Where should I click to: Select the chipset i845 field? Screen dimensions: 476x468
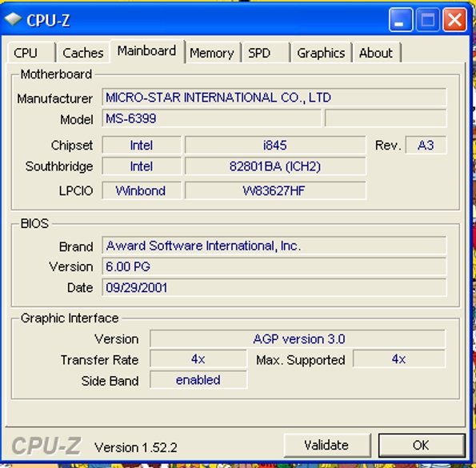[275, 145]
